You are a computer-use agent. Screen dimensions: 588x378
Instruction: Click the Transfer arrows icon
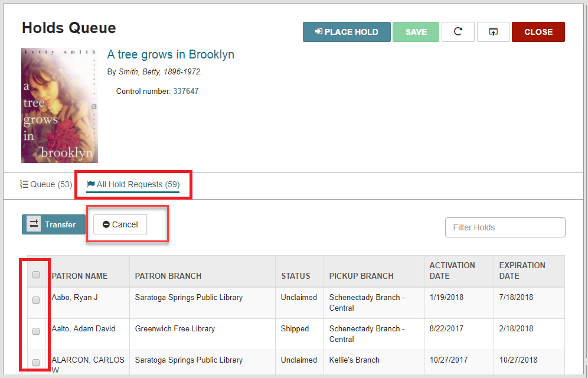click(x=34, y=224)
